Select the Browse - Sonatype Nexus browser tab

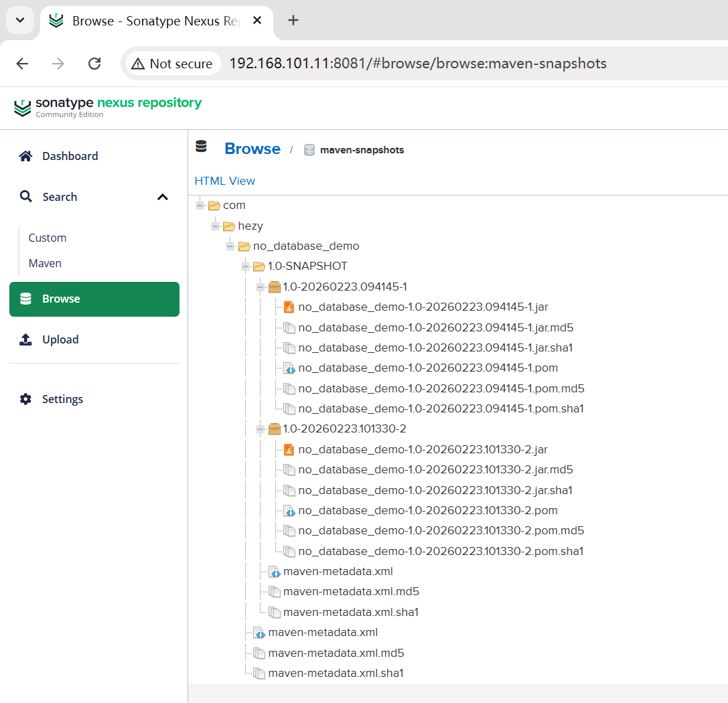pyautogui.click(x=155, y=21)
